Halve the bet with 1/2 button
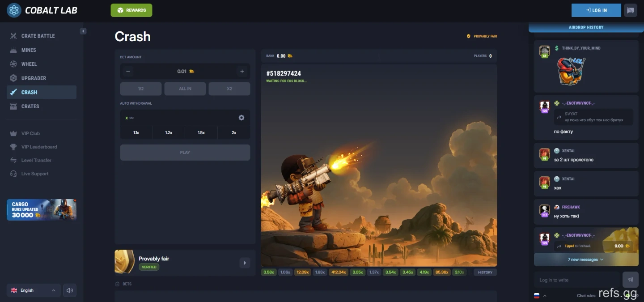 pos(141,89)
